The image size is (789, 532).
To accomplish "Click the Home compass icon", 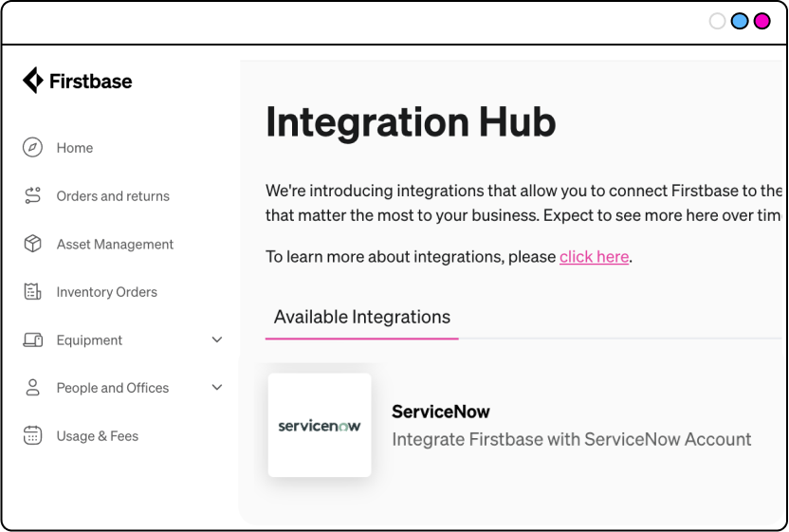I will pyautogui.click(x=32, y=148).
